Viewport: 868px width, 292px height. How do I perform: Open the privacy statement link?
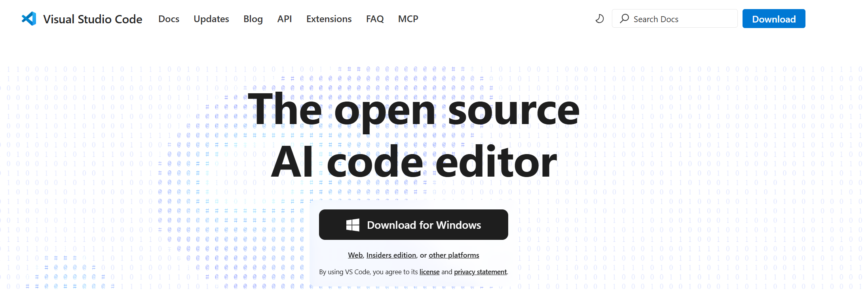click(x=480, y=272)
